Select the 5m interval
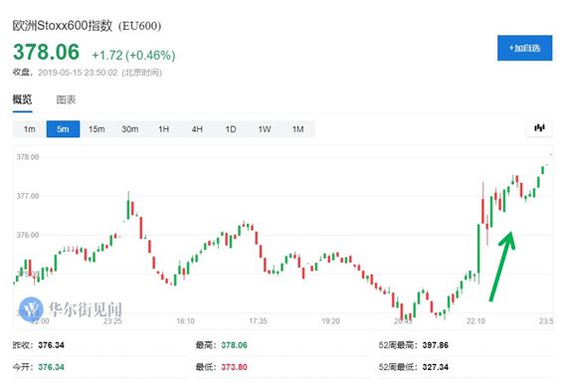The width and height of the screenshot is (572, 392). pos(63,129)
